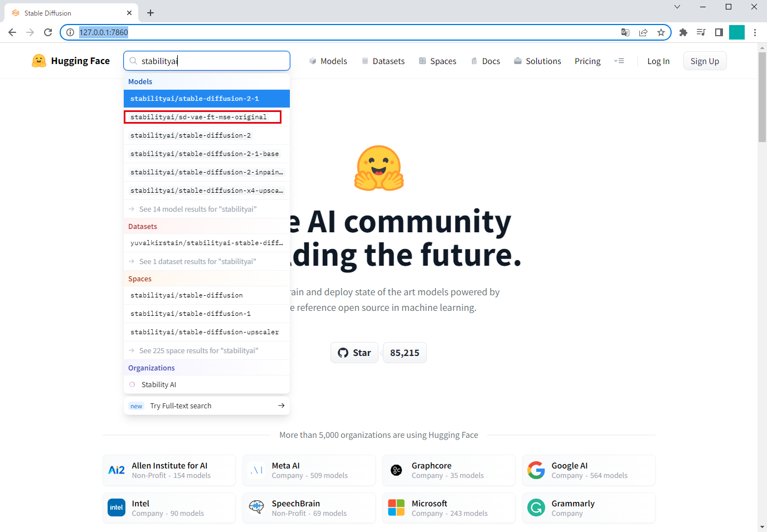Expand the more navigation options menu
Screen dimensions: 767x532
(x=619, y=61)
